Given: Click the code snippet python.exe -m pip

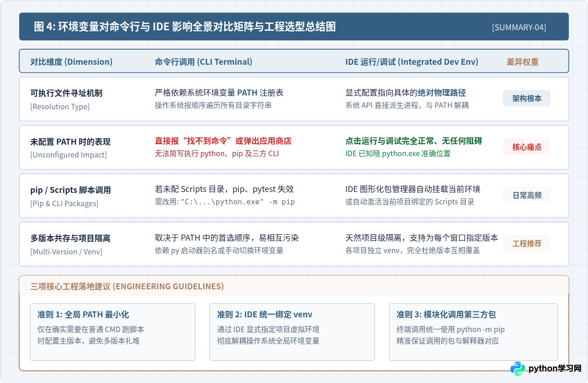Looking at the screenshot, I should point(238,202).
